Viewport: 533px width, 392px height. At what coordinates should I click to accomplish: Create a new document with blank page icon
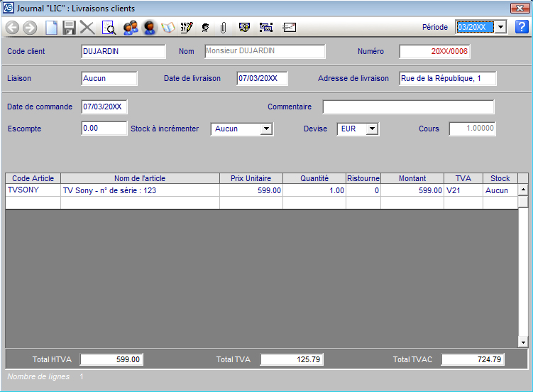pos(51,28)
